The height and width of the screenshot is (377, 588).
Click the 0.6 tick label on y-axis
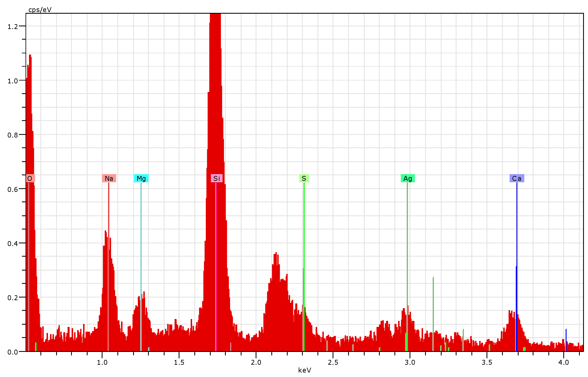click(13, 189)
